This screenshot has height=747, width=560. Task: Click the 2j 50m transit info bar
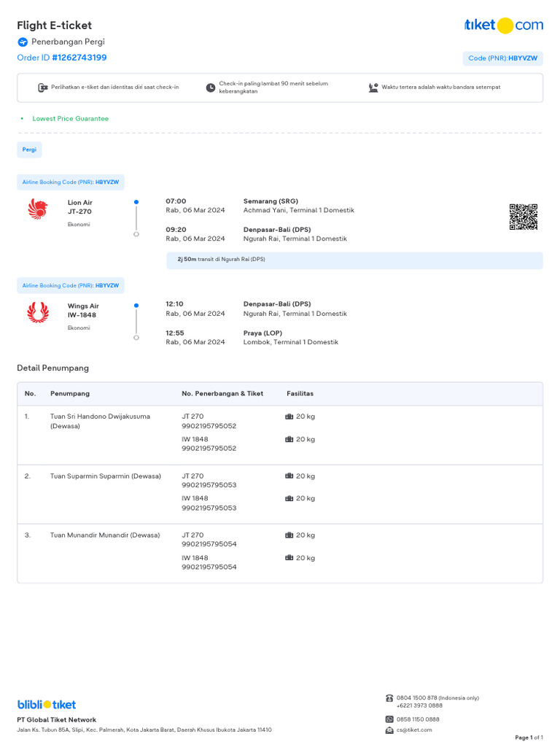click(x=354, y=260)
